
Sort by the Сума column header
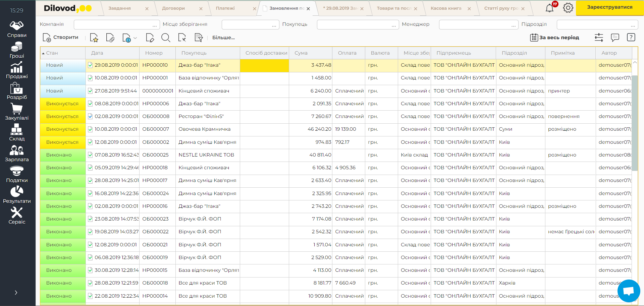click(x=311, y=53)
